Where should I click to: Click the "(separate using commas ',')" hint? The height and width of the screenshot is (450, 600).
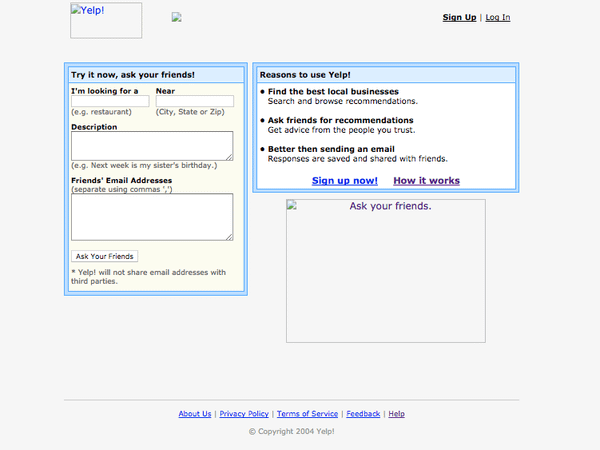[x=122, y=189]
